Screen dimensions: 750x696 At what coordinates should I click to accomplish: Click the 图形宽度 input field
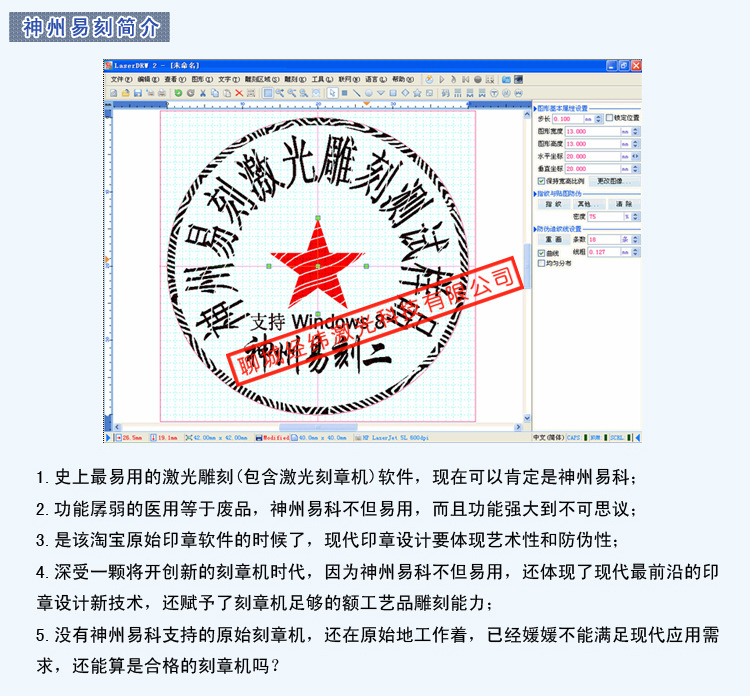click(x=593, y=132)
